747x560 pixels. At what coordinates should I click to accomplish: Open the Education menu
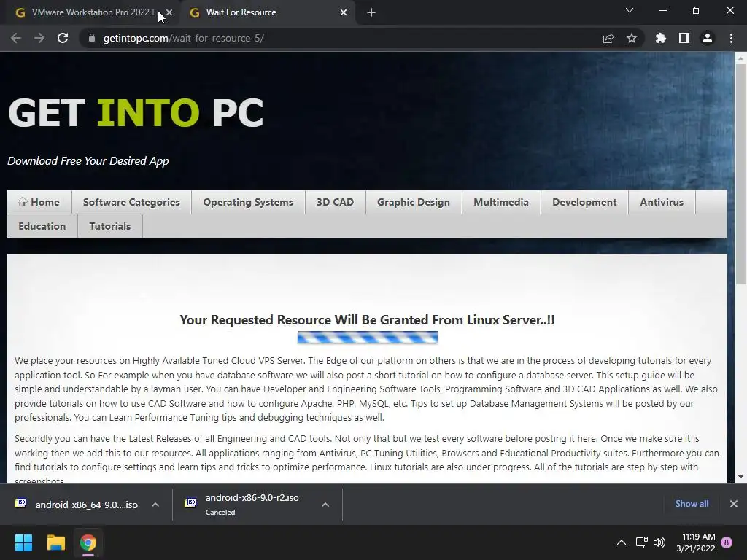tap(42, 226)
